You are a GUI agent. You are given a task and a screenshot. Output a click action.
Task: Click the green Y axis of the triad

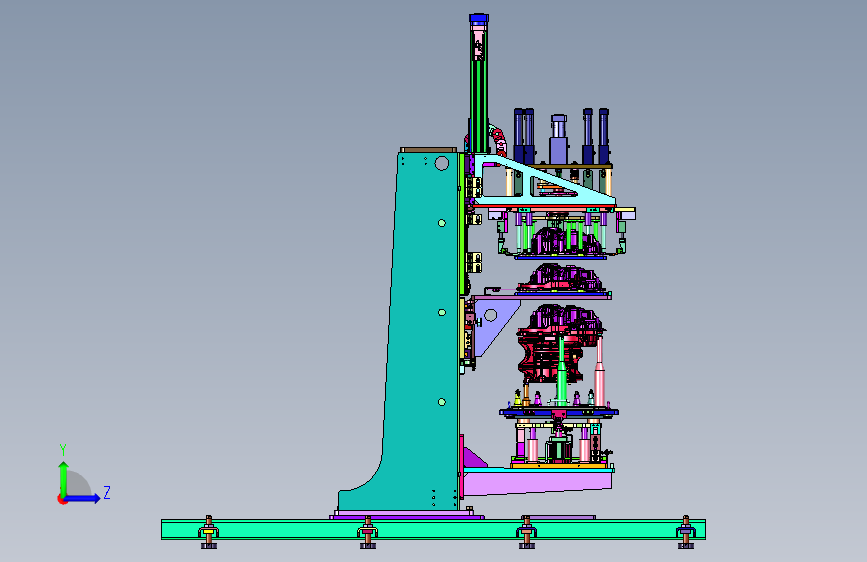point(63,478)
